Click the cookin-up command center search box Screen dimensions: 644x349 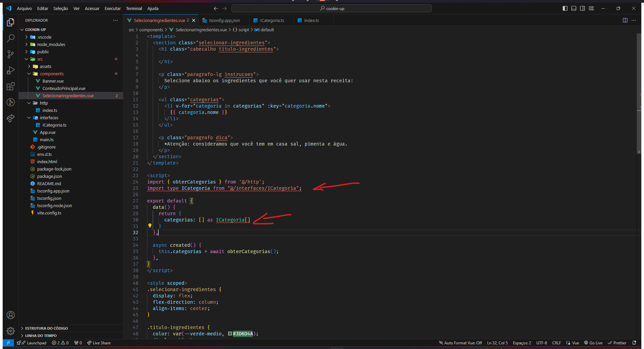click(332, 8)
